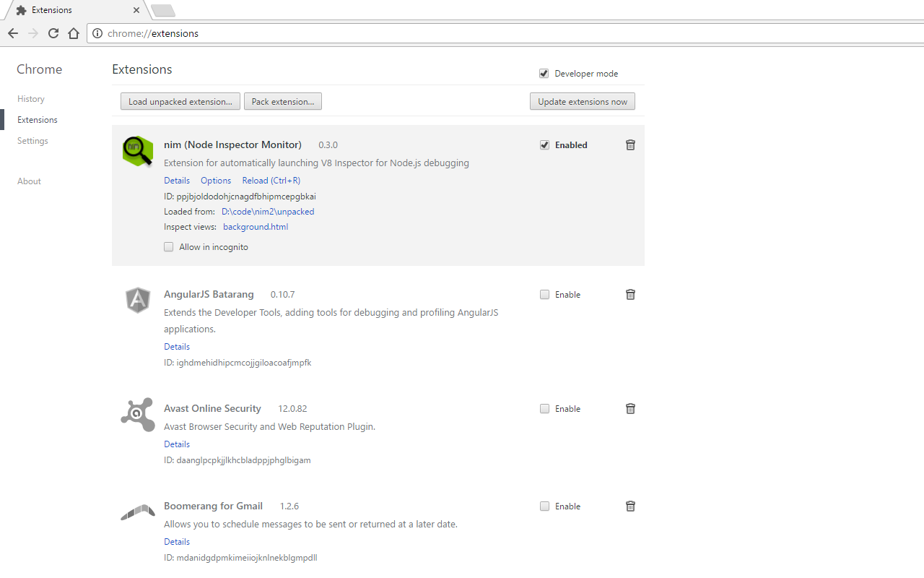Viewport: 924px width, 578px height.
Task: Click the AngularJS Batarang title text
Action: tap(209, 295)
